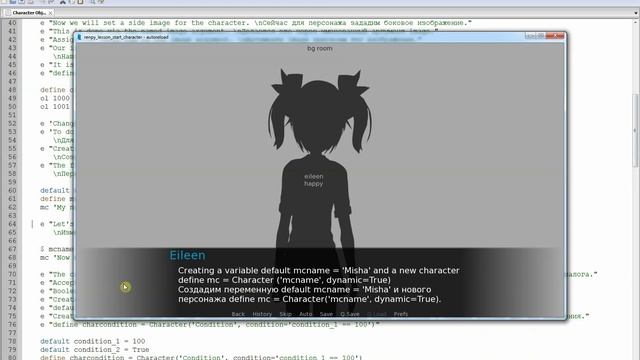Click line number 48 in the editor margin

pyautogui.click(x=12, y=90)
